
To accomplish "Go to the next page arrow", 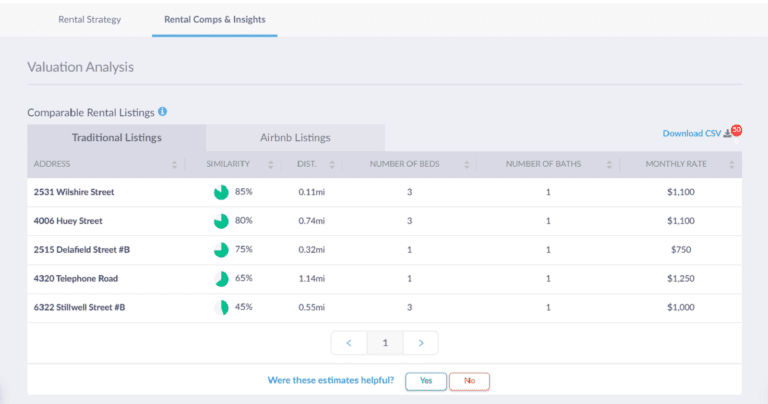I will point(421,343).
